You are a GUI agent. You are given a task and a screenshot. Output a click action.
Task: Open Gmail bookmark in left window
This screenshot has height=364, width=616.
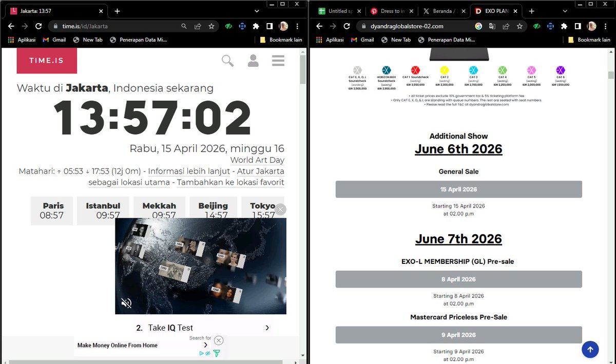tap(54, 40)
